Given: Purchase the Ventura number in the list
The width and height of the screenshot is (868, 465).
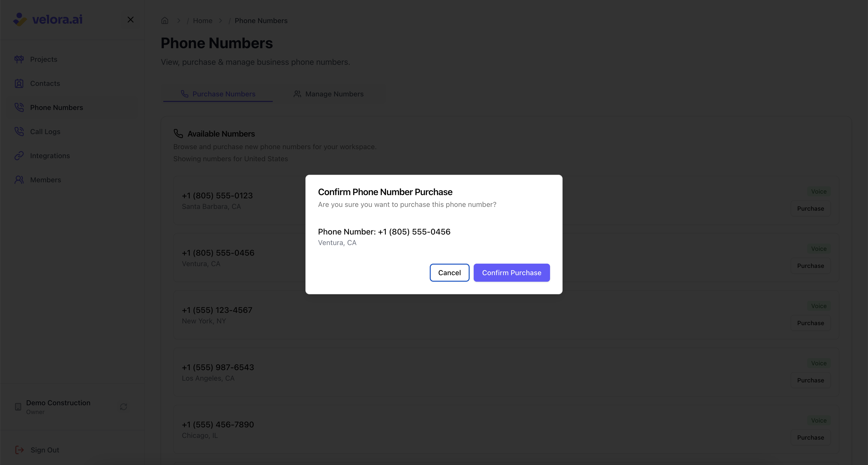Looking at the screenshot, I should tap(811, 266).
